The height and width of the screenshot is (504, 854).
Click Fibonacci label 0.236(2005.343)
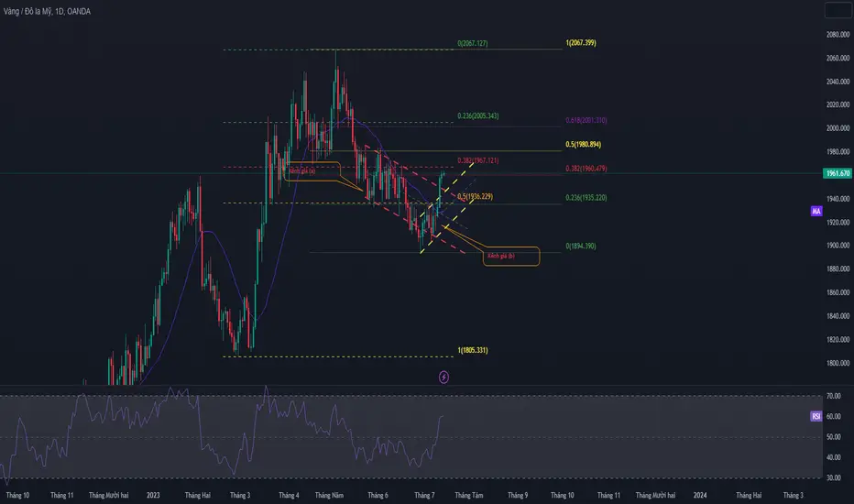[x=478, y=115]
